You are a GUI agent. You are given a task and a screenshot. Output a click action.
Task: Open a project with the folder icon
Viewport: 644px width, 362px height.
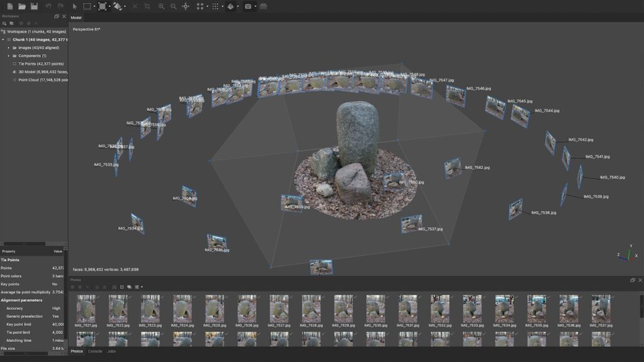(22, 6)
